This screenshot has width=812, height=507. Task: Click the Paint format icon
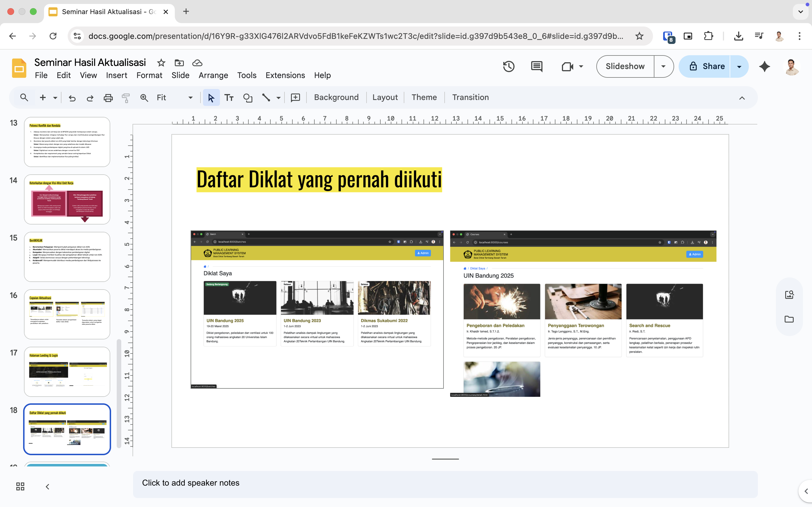pyautogui.click(x=126, y=97)
